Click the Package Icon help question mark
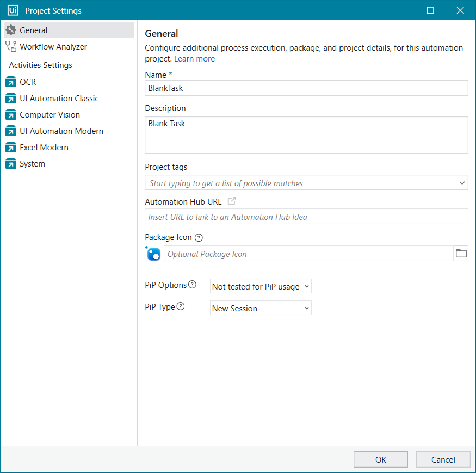The height and width of the screenshot is (473, 476). [199, 237]
